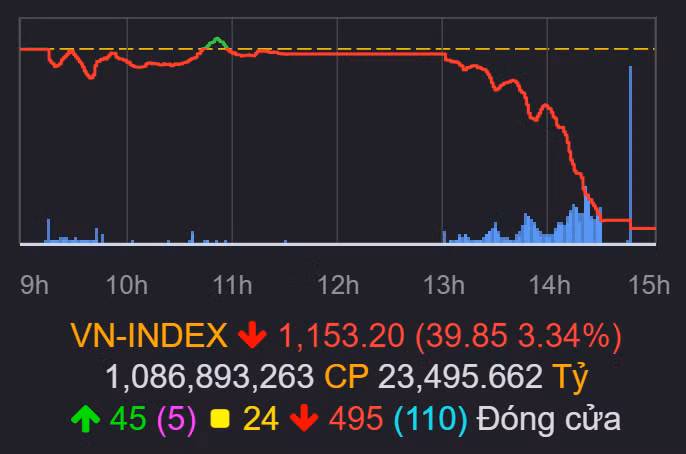Screen dimensions: 686x454
Task: Click the 14h time axis label
Action: (550, 285)
